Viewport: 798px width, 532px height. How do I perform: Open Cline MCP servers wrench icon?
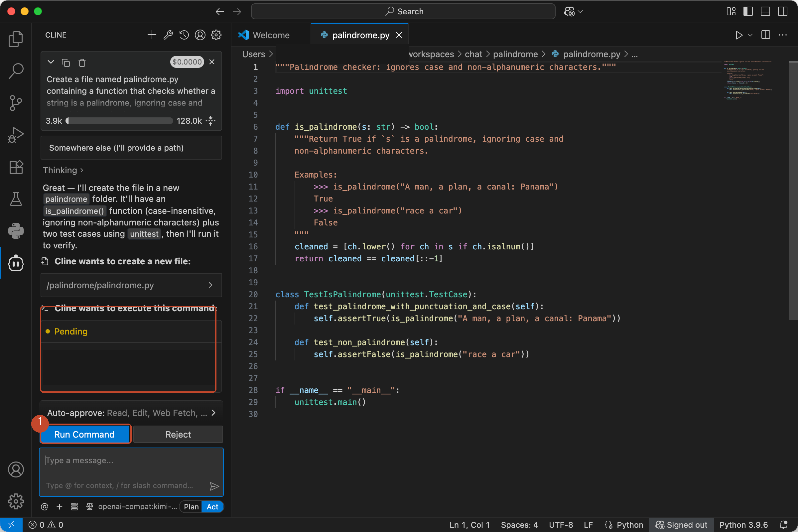[168, 35]
